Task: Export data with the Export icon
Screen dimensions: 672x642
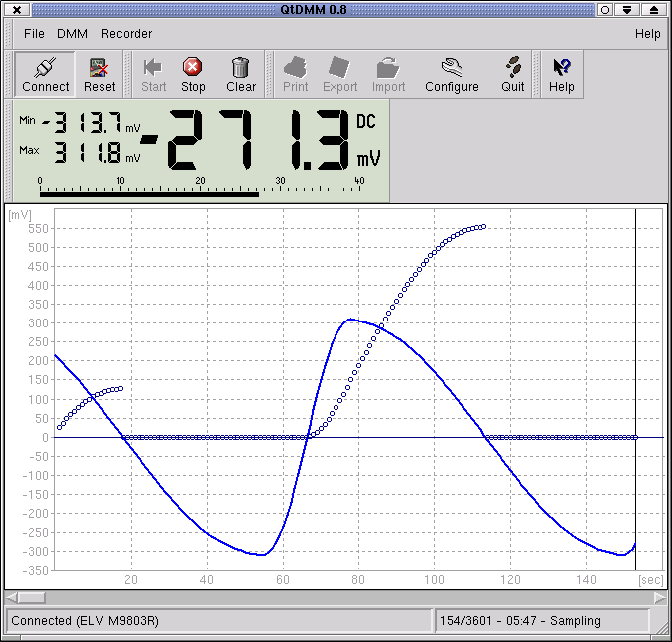Action: pos(339,75)
